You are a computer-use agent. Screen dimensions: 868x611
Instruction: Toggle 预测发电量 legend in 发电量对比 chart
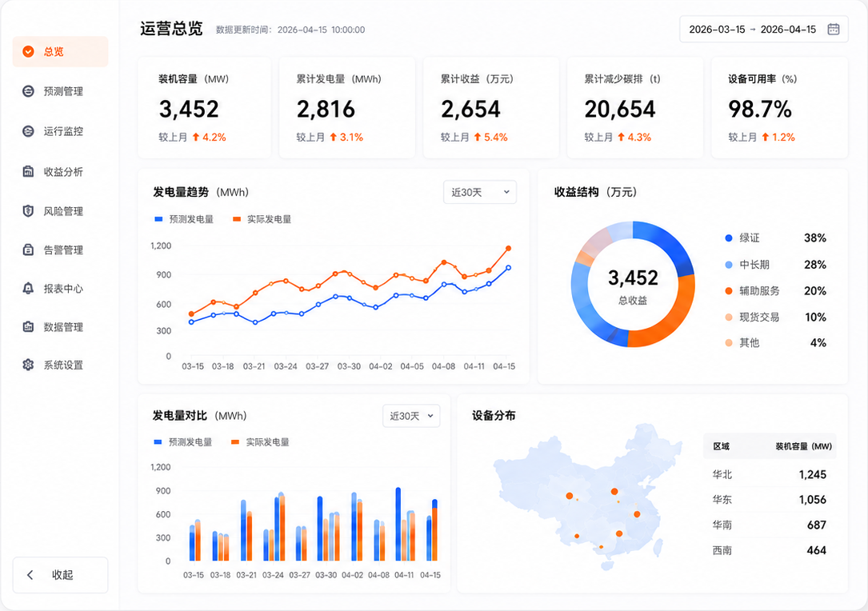pyautogui.click(x=183, y=441)
